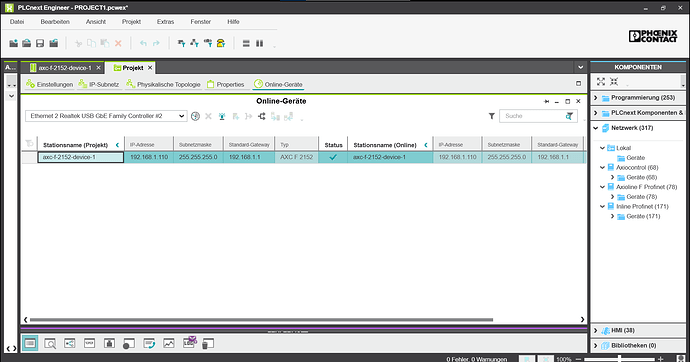Image resolution: width=690 pixels, height=362 pixels.
Task: Open the Datei menu
Action: coord(17,22)
